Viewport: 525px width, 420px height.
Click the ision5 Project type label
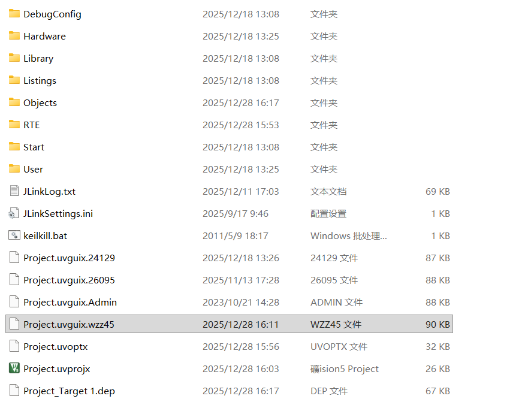(345, 369)
